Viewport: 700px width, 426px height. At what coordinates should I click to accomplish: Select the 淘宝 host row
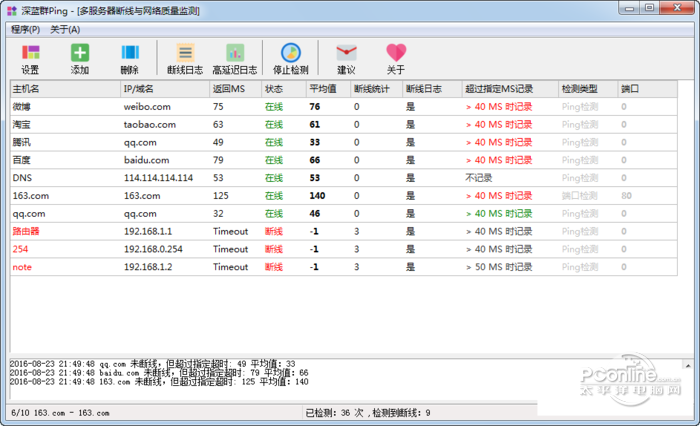point(344,125)
